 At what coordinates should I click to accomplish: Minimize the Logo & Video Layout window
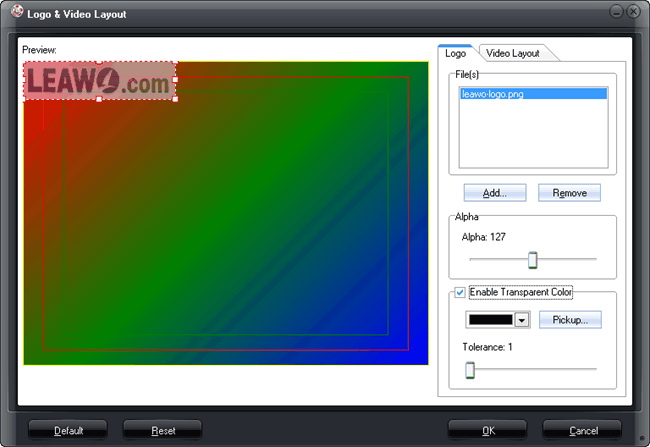click(616, 12)
